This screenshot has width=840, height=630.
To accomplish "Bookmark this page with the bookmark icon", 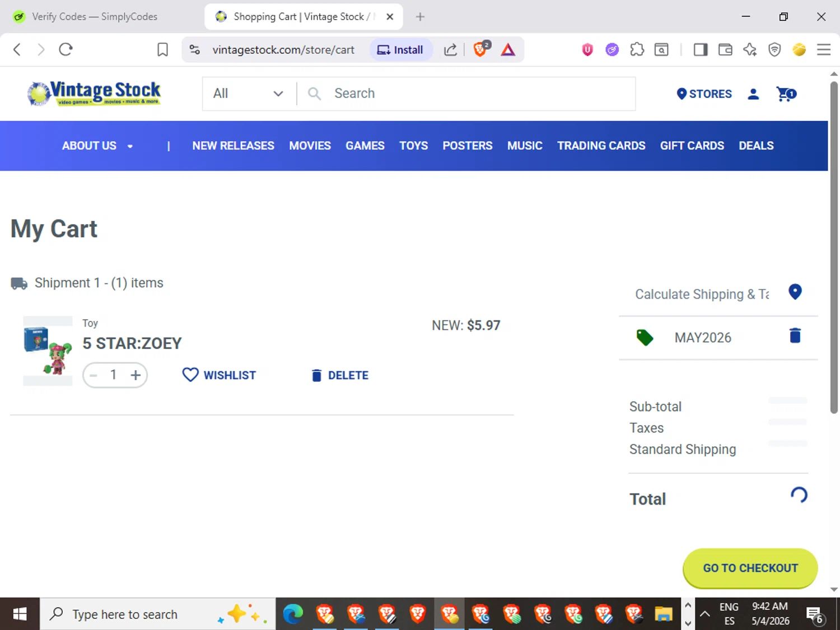I will coord(162,50).
